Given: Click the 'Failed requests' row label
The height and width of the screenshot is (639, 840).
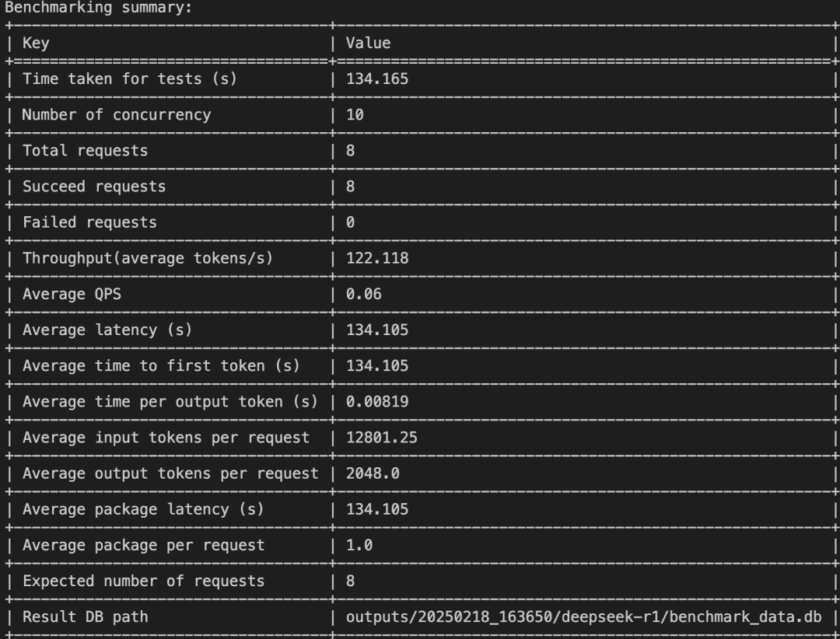Looking at the screenshot, I should (x=89, y=222).
